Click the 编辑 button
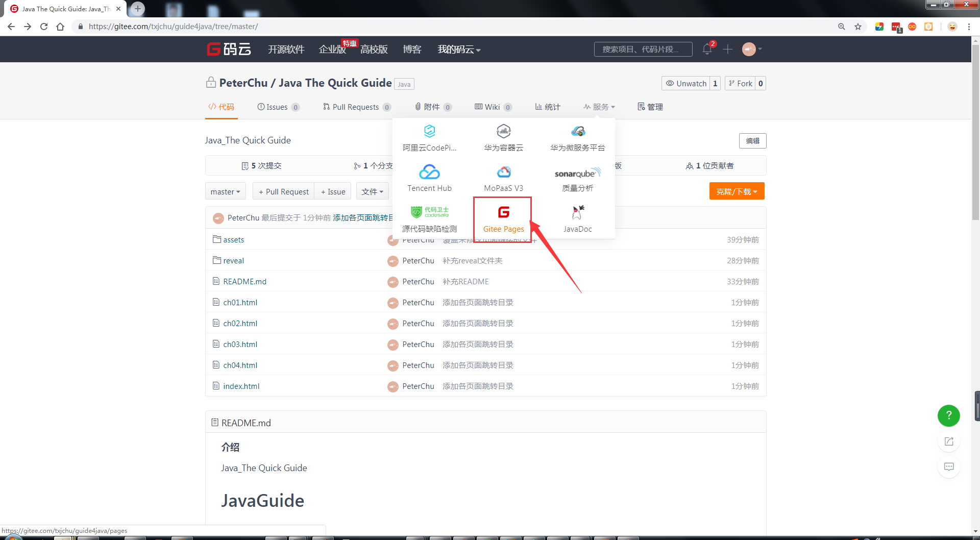The height and width of the screenshot is (540, 980). pyautogui.click(x=752, y=140)
